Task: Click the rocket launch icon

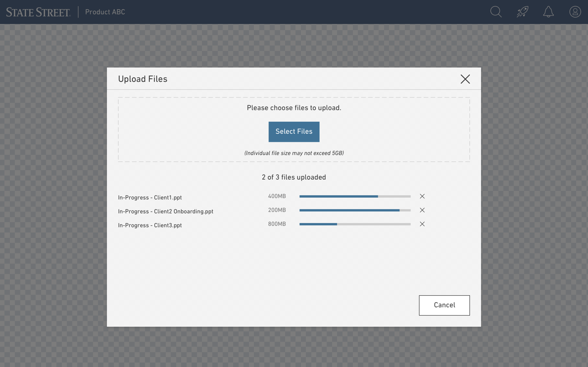Action: 522,12
